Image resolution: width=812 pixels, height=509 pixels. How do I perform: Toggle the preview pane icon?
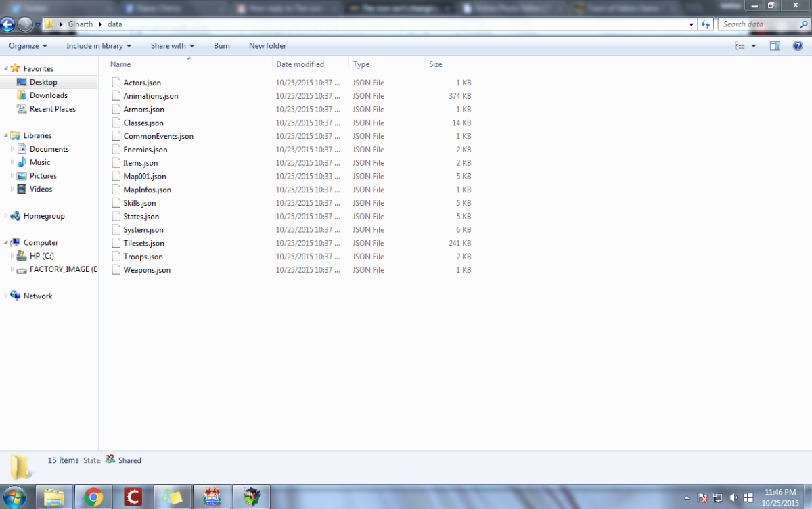click(775, 46)
